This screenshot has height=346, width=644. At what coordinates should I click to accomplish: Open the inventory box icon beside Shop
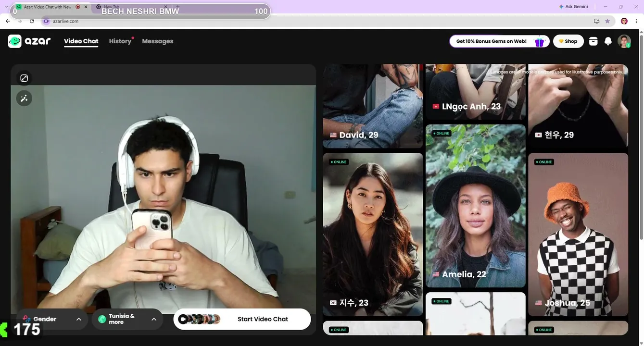(593, 41)
